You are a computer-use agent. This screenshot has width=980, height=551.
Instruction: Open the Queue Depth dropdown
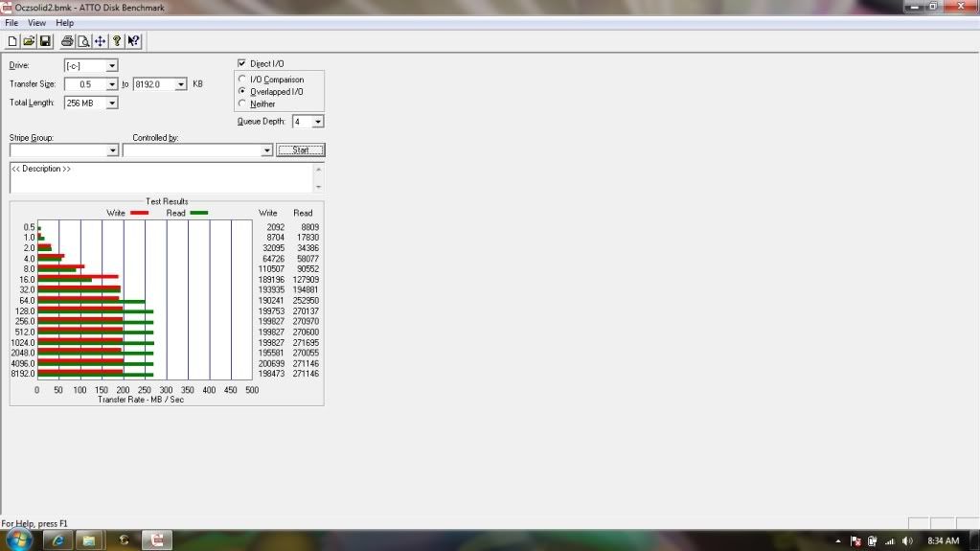point(317,122)
